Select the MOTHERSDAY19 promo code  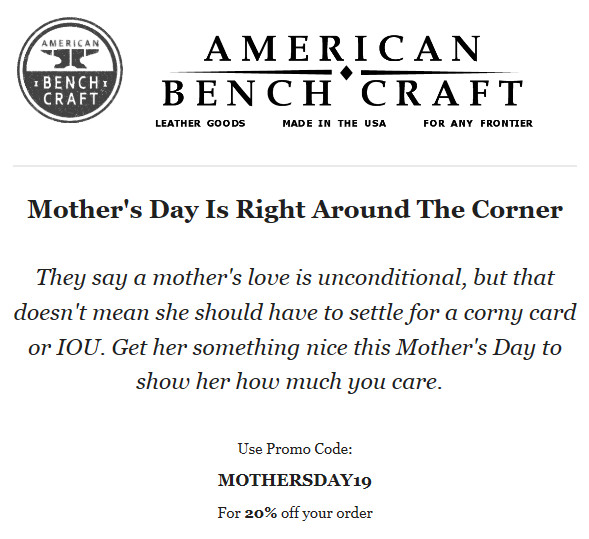295,480
